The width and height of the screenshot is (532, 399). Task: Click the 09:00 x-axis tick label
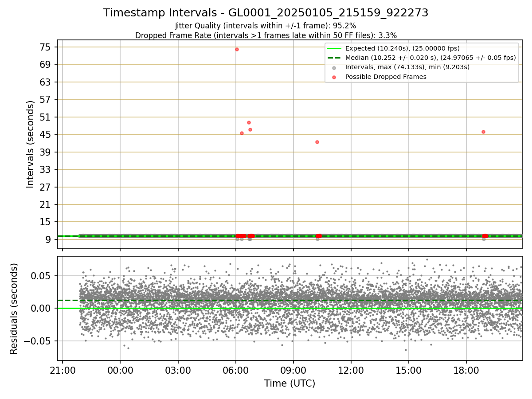click(293, 370)
